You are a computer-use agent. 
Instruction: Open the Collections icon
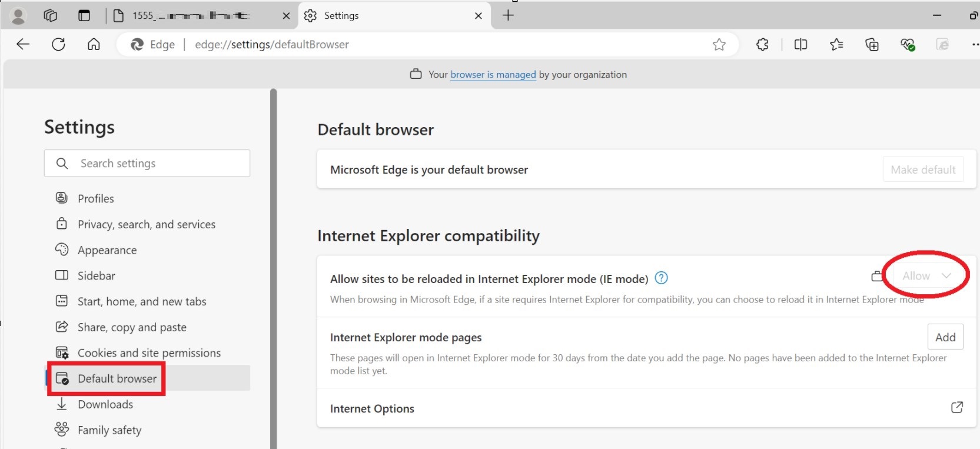872,45
